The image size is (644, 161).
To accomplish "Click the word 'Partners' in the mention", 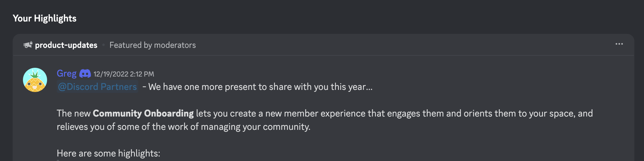I will (119, 87).
